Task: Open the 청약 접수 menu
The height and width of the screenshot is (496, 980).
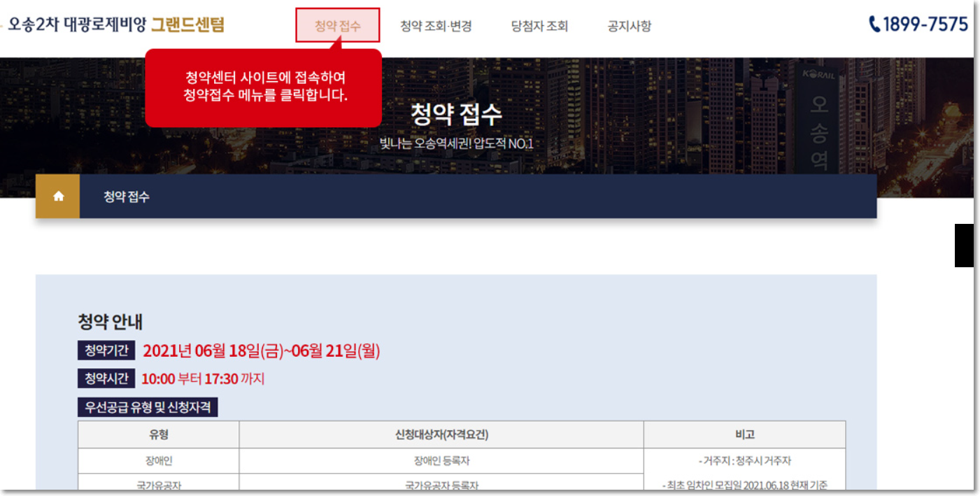Action: [338, 26]
